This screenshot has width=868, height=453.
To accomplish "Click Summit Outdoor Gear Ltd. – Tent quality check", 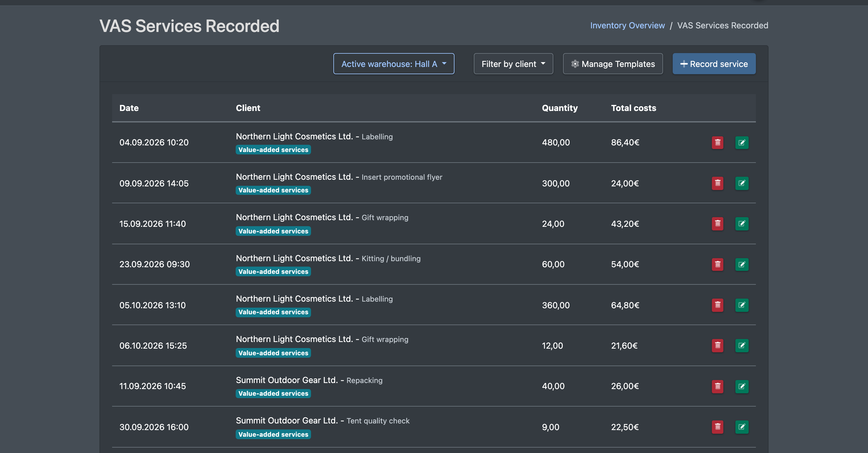I will tap(322, 421).
